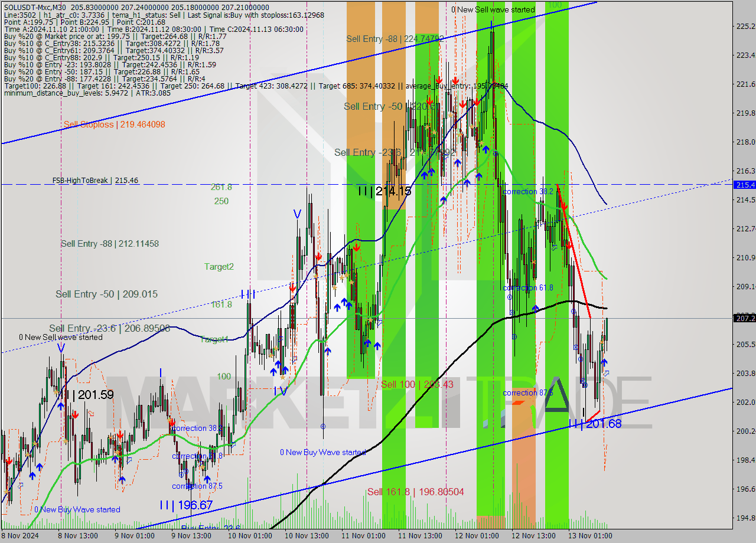Click the '250' fib level label

[221, 201]
